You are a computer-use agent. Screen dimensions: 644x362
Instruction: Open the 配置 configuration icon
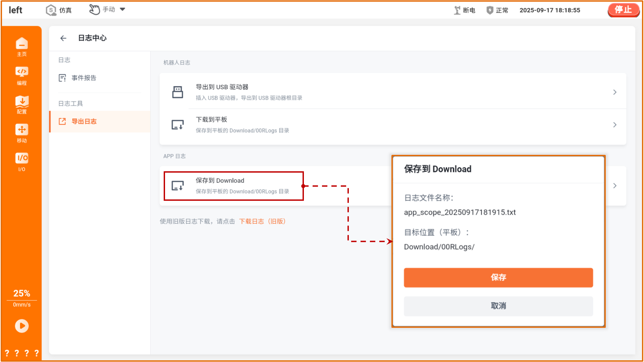pyautogui.click(x=21, y=104)
